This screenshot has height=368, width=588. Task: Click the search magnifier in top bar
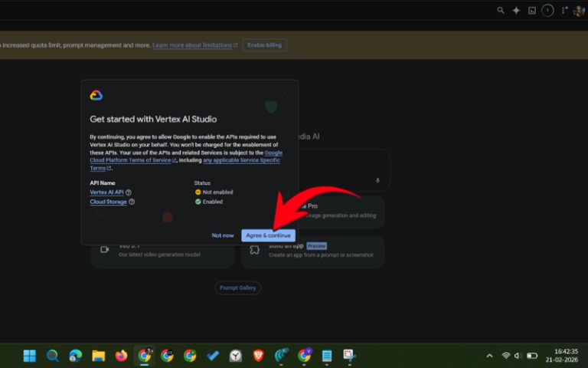pos(501,11)
